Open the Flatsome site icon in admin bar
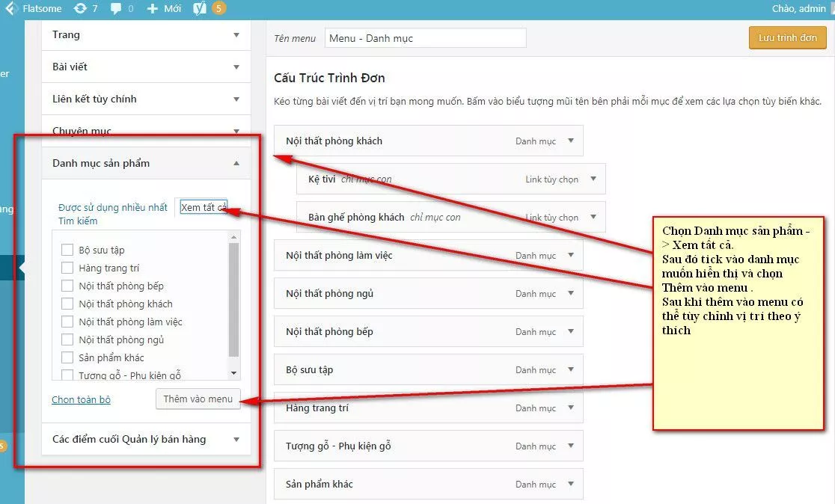 (10, 9)
